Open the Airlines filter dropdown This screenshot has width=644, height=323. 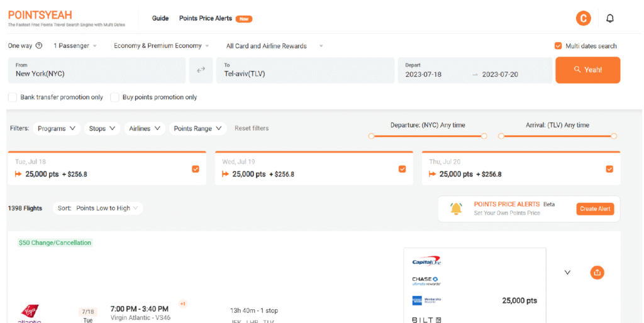145,128
